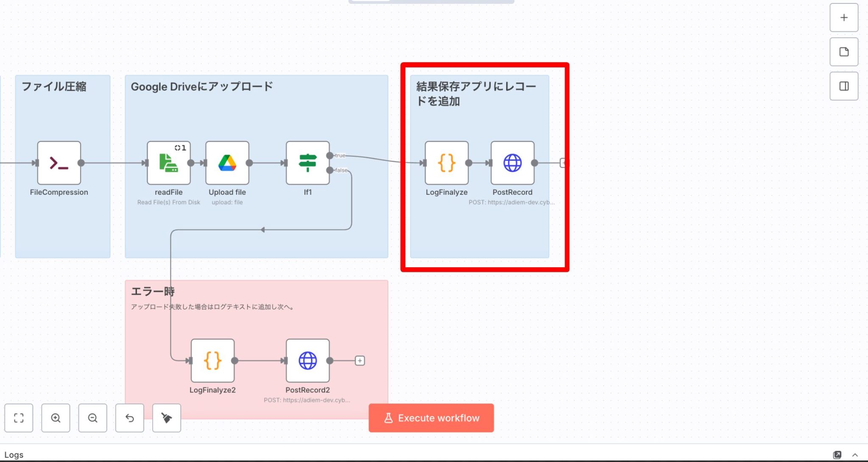Select the LogFinalyze2 code node
The width and height of the screenshot is (868, 462).
click(x=212, y=361)
